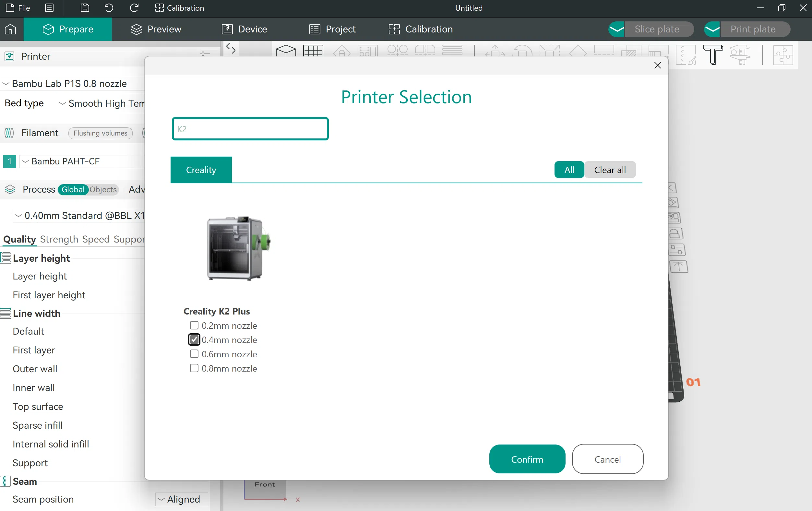Open the 0.40mm Standard process preset dropdown
Image resolution: width=812 pixels, height=511 pixels.
tap(78, 215)
